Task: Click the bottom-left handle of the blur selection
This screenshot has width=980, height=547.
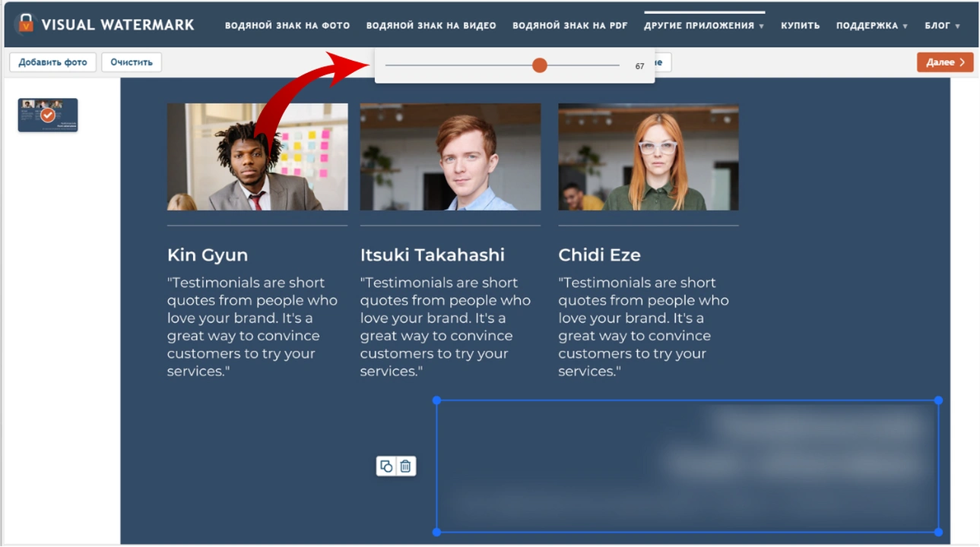Action: tap(437, 532)
